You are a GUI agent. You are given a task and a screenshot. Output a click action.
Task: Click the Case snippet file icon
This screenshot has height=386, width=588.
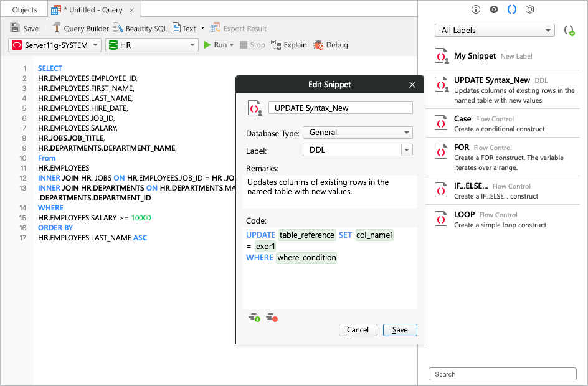tap(441, 123)
